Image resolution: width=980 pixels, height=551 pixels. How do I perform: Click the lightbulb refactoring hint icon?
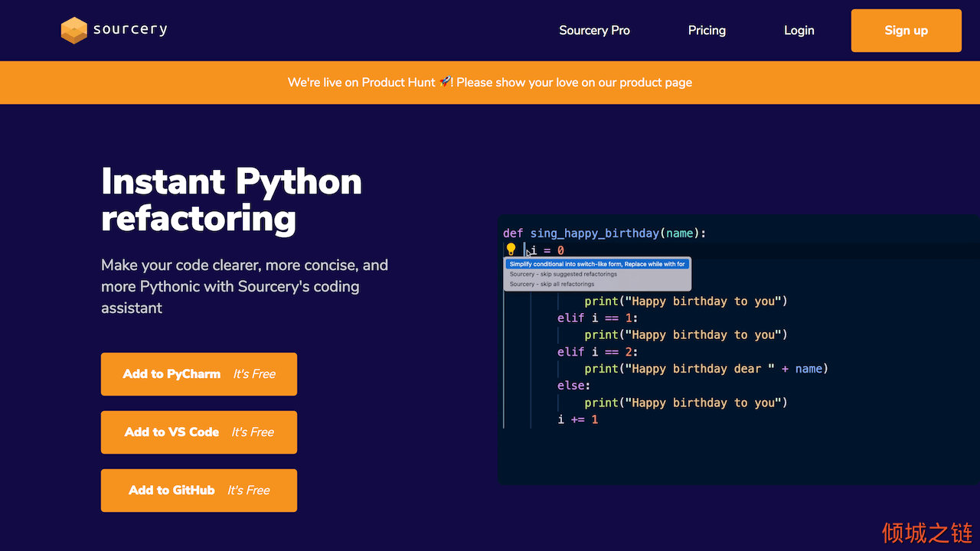pyautogui.click(x=511, y=249)
